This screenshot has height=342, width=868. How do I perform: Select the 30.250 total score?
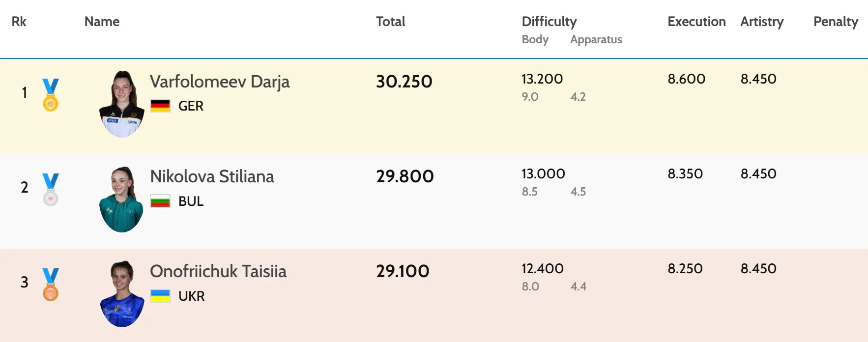[x=404, y=82]
